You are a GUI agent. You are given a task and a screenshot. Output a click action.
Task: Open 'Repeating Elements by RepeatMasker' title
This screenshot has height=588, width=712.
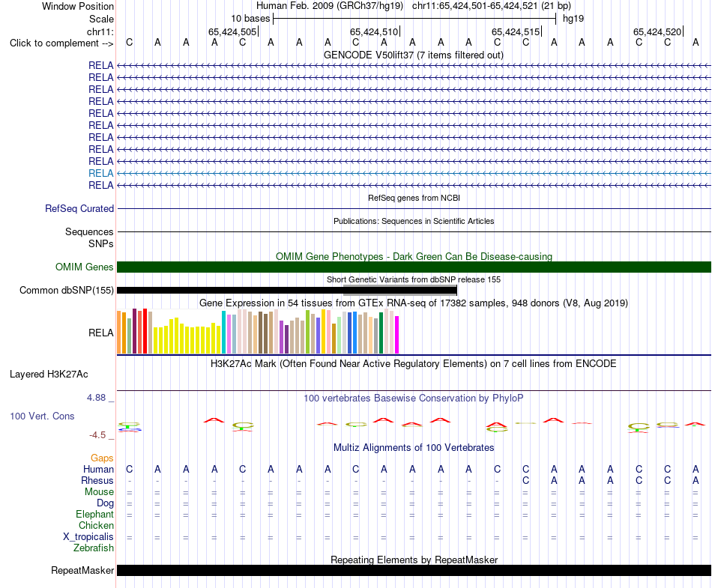(414, 560)
